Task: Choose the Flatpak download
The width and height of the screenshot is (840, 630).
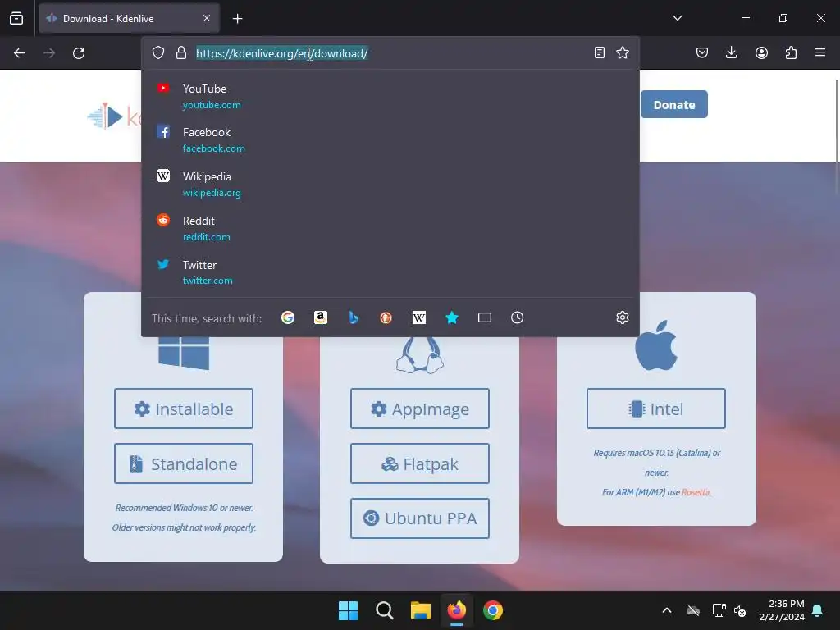Action: click(x=419, y=463)
